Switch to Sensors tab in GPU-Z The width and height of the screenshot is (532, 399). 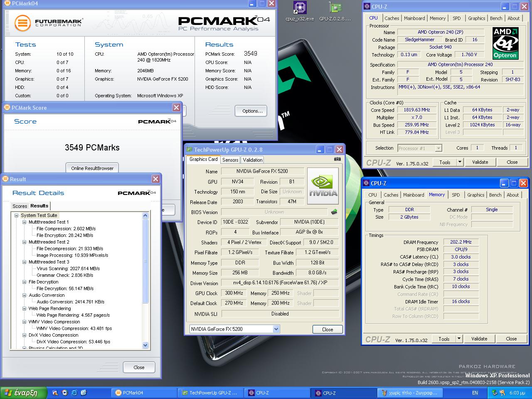pyautogui.click(x=230, y=160)
